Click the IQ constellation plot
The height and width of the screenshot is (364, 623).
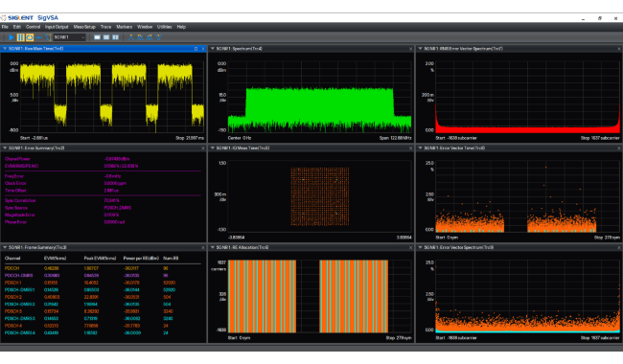320,196
